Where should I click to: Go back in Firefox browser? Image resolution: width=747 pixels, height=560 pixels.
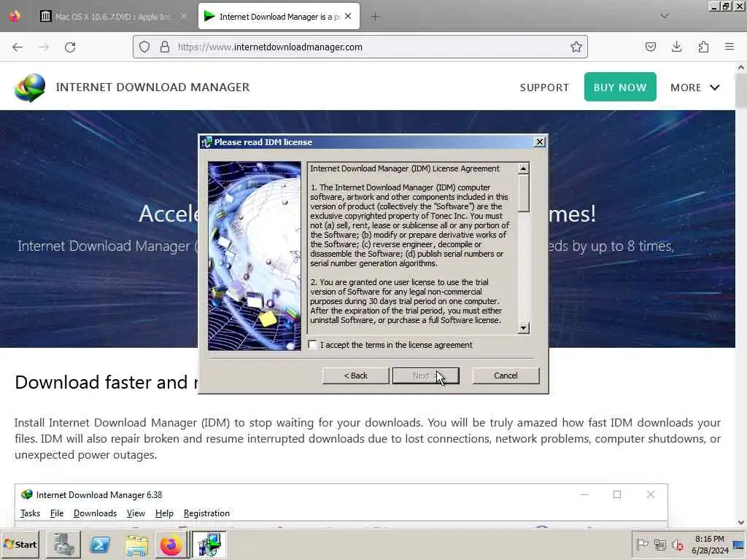[x=18, y=47]
